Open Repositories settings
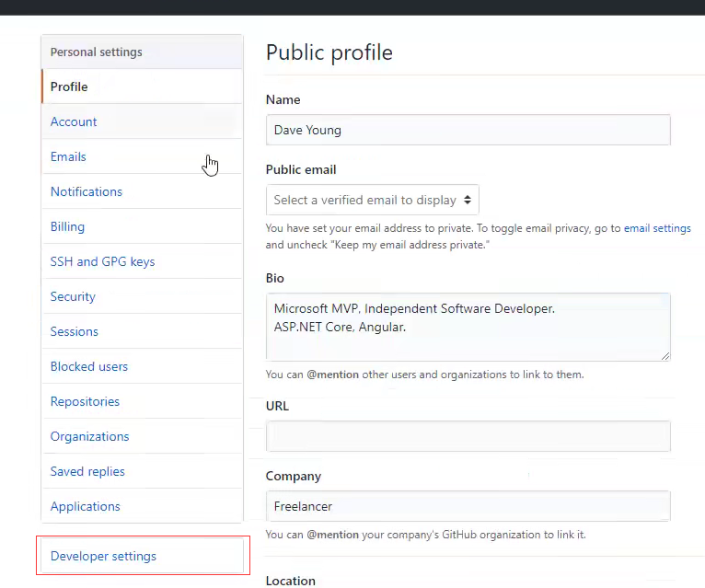The image size is (705, 588). 85,401
